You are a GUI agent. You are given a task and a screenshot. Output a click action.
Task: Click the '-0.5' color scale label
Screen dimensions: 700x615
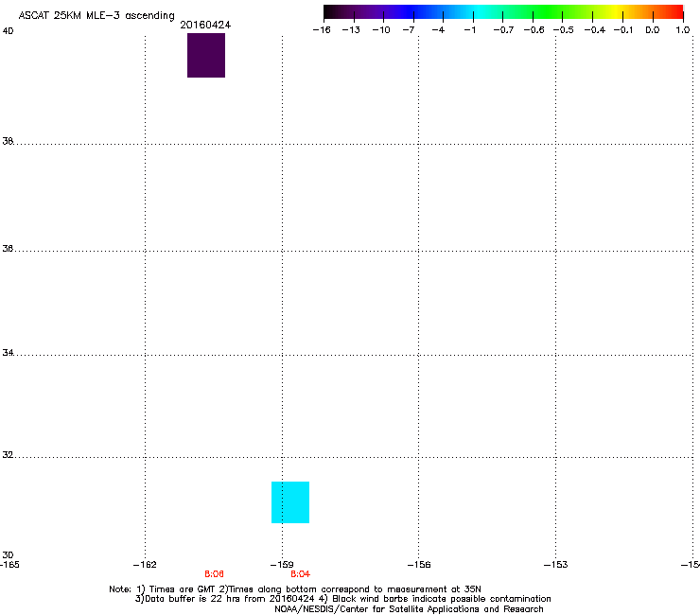564,30
